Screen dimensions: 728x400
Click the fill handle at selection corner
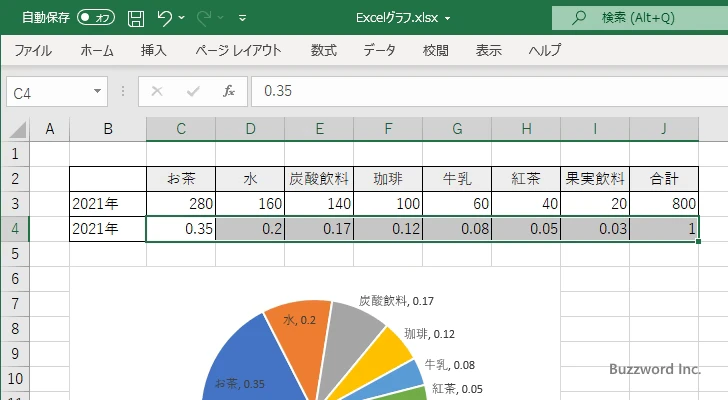[698, 241]
